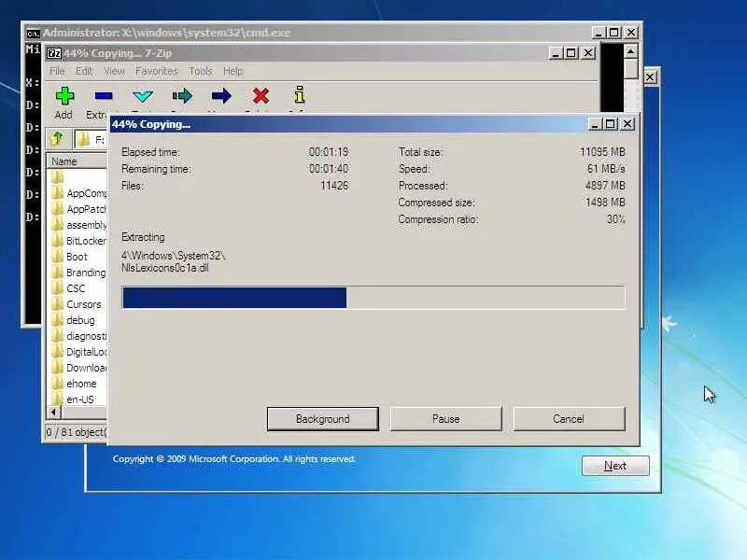Click the red X Delete icon
Image resolution: width=747 pixels, height=560 pixels.
point(261,96)
